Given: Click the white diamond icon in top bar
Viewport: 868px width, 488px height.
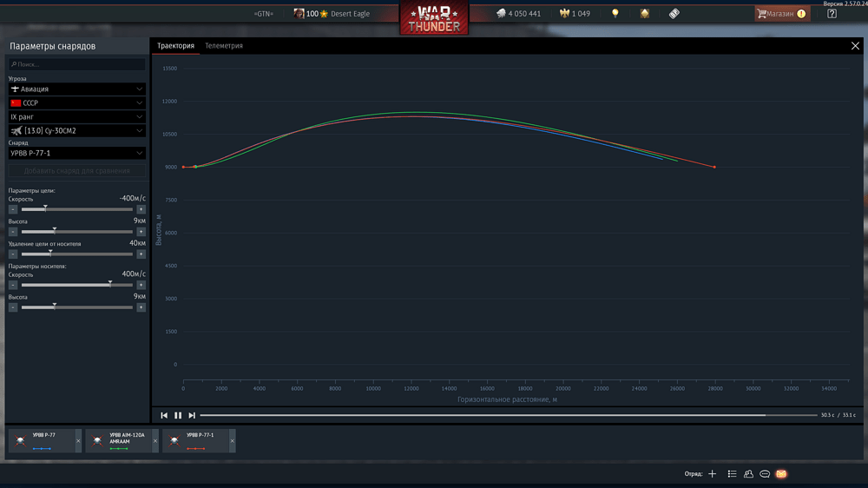Looking at the screenshot, I should pos(674,13).
